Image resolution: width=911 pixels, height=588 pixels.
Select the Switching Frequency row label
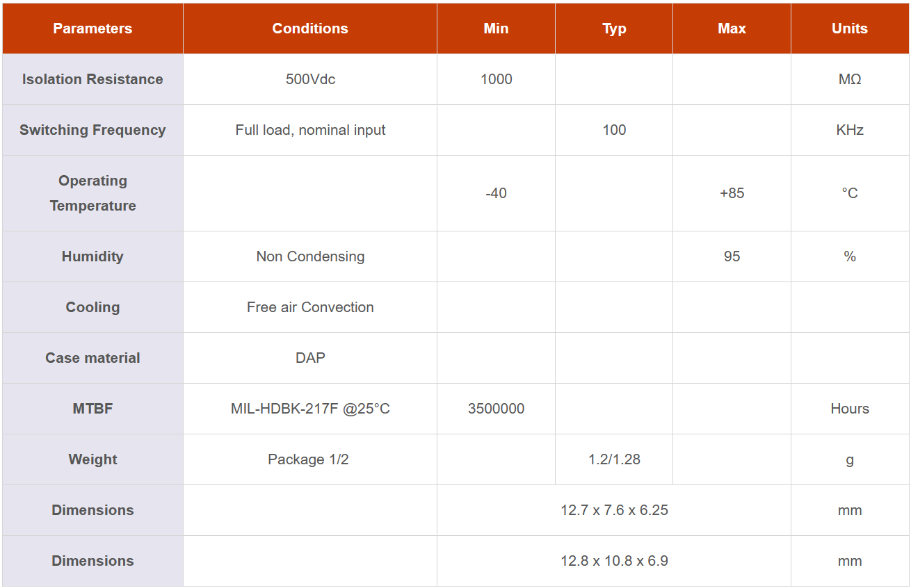pyautogui.click(x=92, y=130)
